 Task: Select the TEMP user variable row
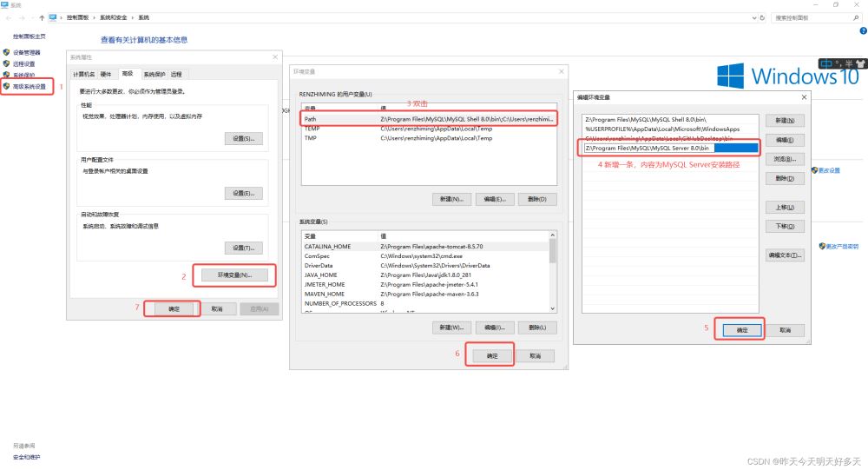(429, 129)
